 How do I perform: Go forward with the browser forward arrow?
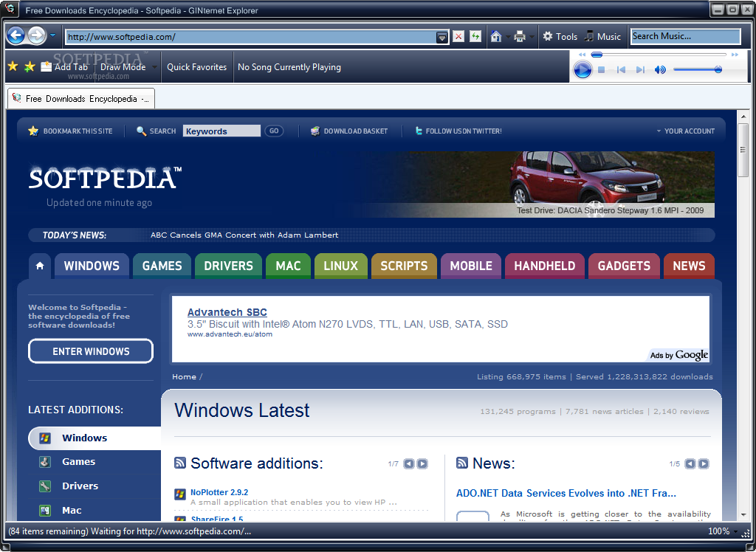(x=37, y=35)
